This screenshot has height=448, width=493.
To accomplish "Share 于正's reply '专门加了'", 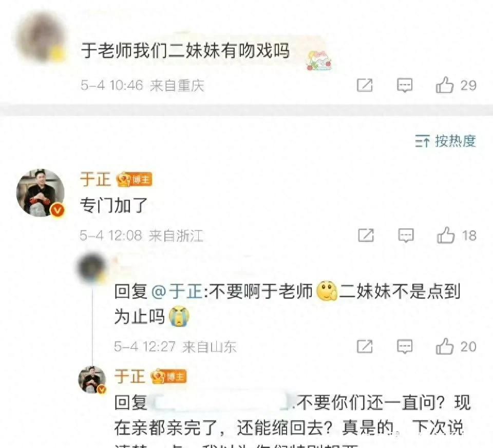I will pos(366,236).
